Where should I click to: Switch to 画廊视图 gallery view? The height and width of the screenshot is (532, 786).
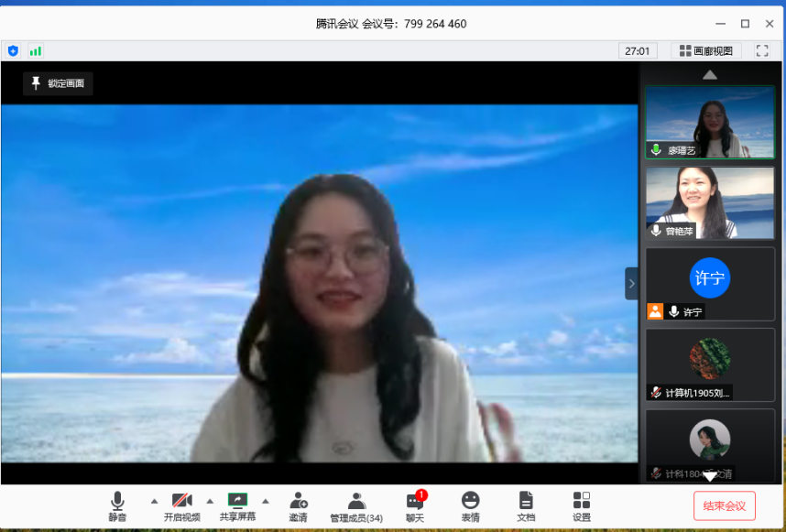click(705, 51)
